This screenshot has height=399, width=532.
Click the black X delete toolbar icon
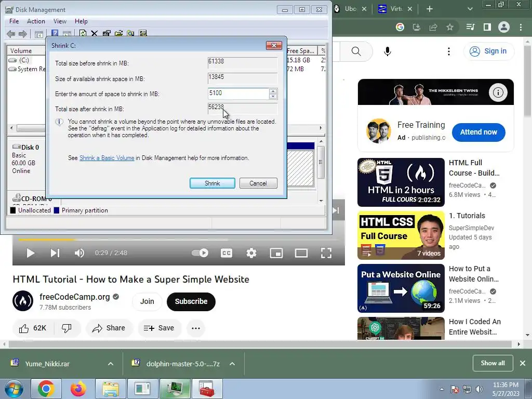95,33
